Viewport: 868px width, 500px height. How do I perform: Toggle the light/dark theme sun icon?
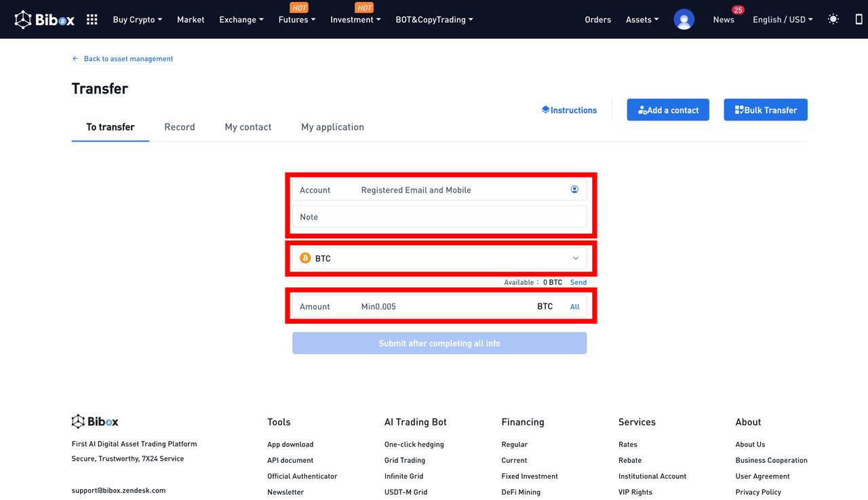click(833, 20)
